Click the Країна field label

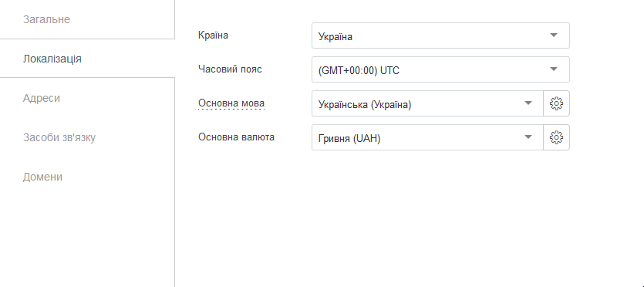(213, 35)
